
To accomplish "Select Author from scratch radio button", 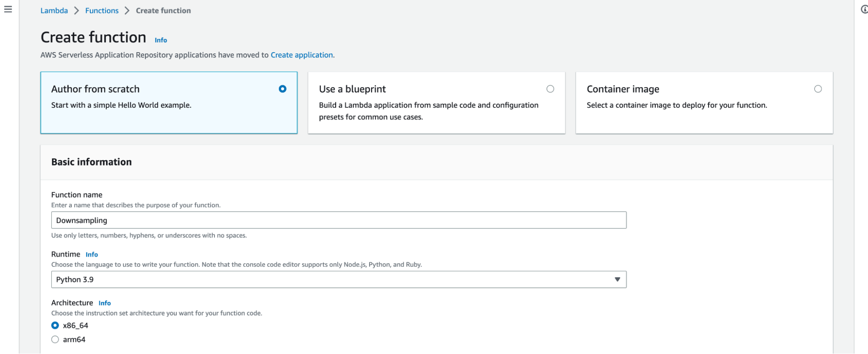I will 283,89.
